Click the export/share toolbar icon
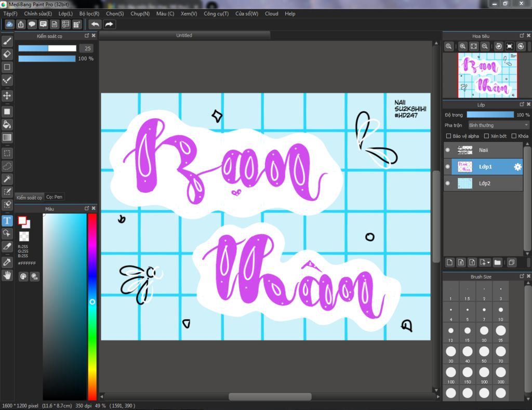 (x=21, y=24)
